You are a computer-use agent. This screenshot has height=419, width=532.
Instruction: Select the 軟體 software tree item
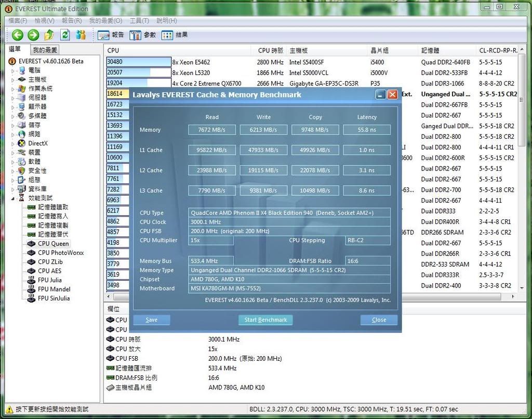(34, 162)
